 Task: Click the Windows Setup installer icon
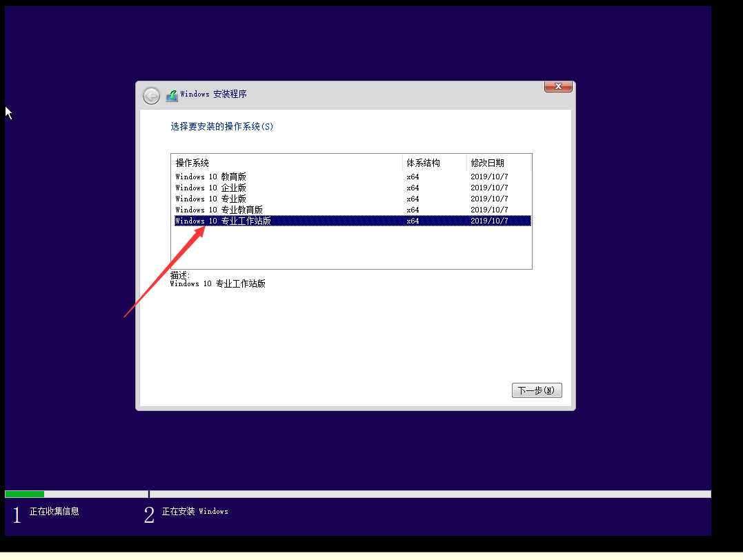[x=172, y=96]
